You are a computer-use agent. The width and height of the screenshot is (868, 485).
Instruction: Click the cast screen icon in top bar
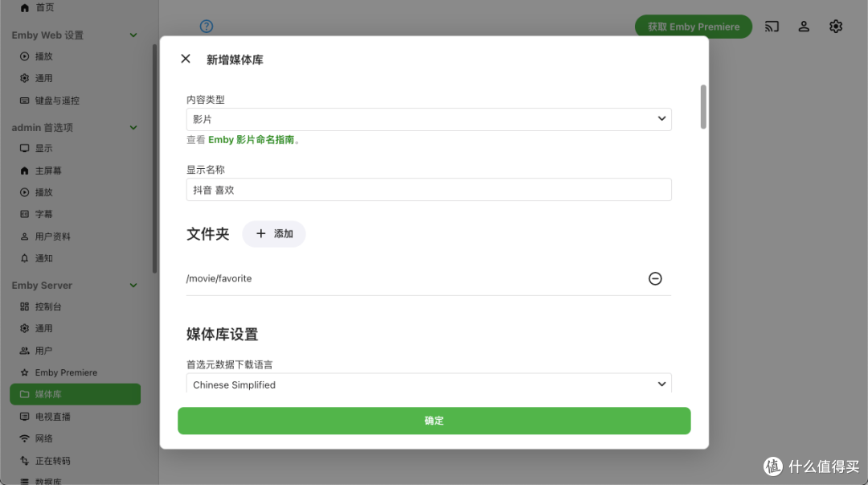[772, 26]
